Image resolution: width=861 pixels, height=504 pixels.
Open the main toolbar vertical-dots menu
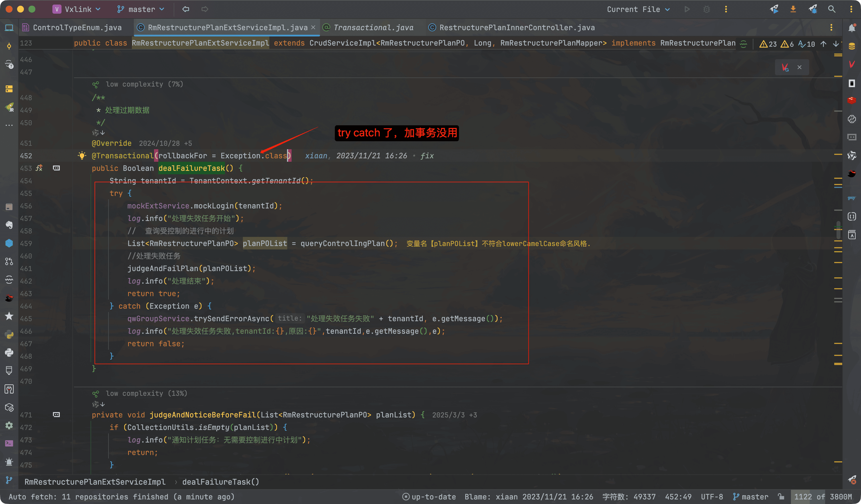point(851,9)
